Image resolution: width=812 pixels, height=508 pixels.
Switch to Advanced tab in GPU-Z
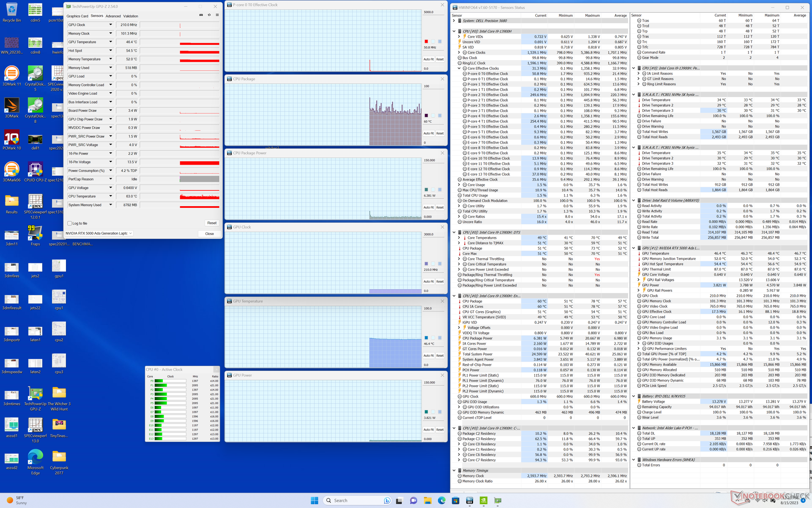(x=113, y=16)
